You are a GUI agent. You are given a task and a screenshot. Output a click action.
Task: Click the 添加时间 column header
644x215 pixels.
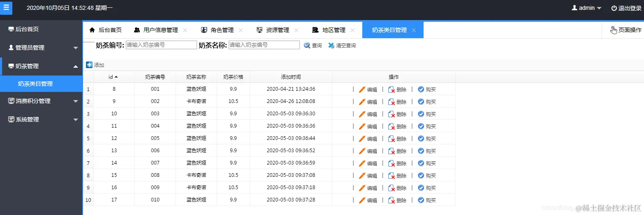tap(291, 77)
